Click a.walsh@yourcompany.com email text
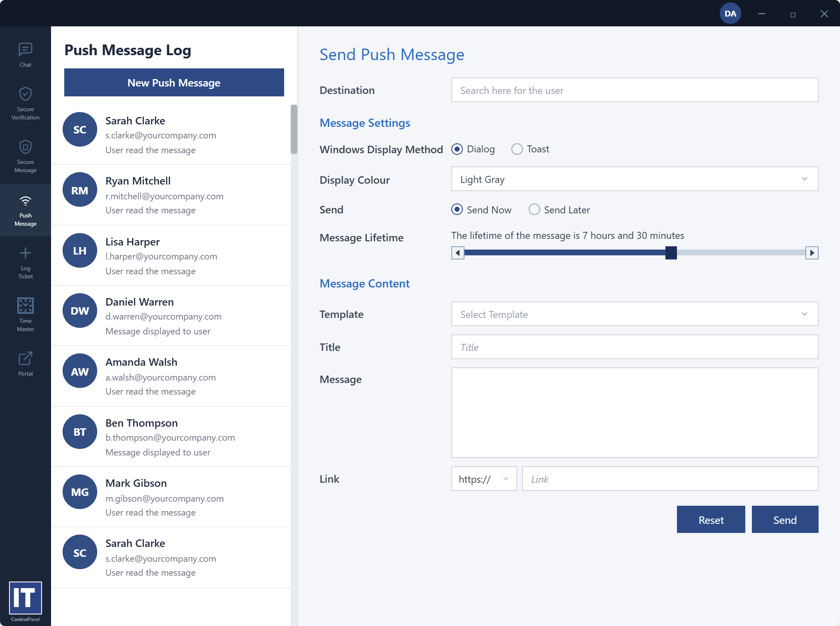This screenshot has width=840, height=626. click(161, 377)
